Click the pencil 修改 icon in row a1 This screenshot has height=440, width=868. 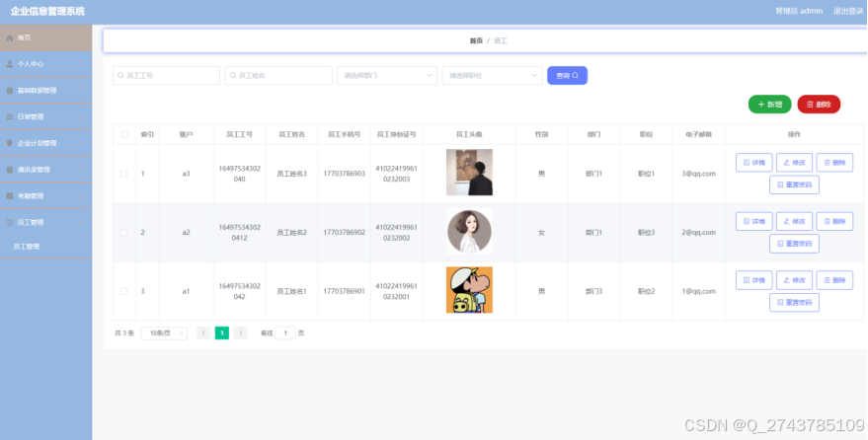787,281
